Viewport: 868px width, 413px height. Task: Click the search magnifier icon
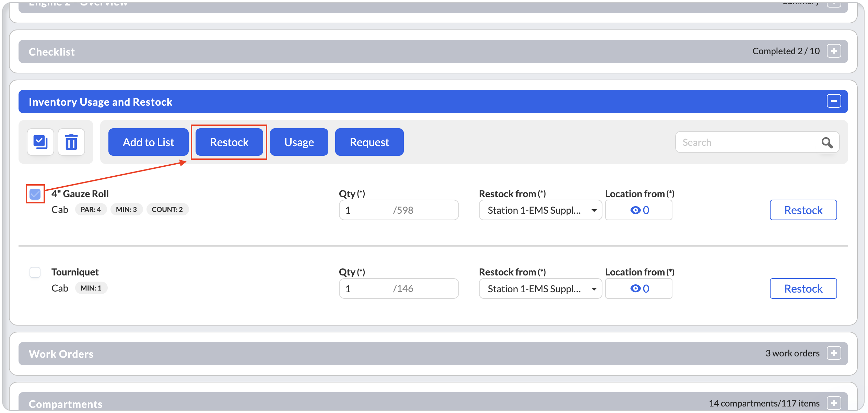pyautogui.click(x=827, y=142)
